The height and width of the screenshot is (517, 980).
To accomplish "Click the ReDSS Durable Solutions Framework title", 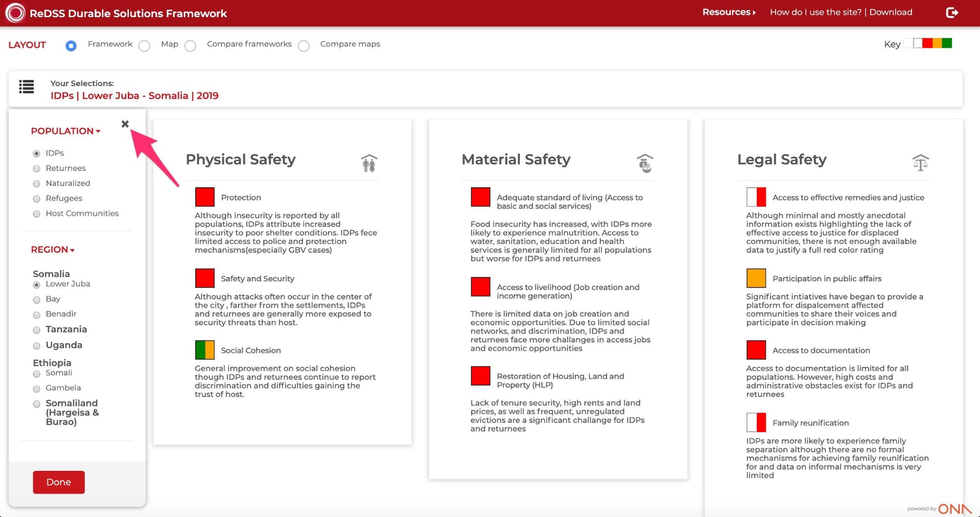I will click(128, 13).
